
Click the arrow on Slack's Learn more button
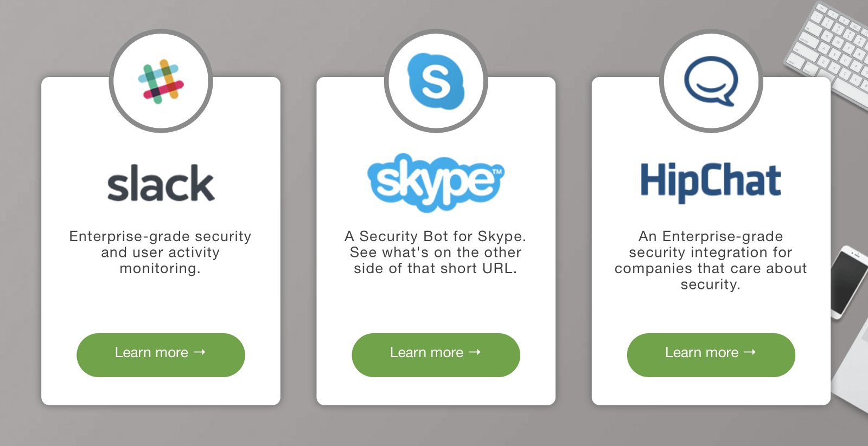pyautogui.click(x=200, y=352)
